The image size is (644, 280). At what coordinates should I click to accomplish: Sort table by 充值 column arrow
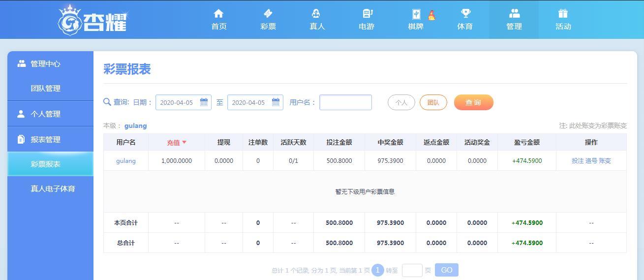[184, 142]
